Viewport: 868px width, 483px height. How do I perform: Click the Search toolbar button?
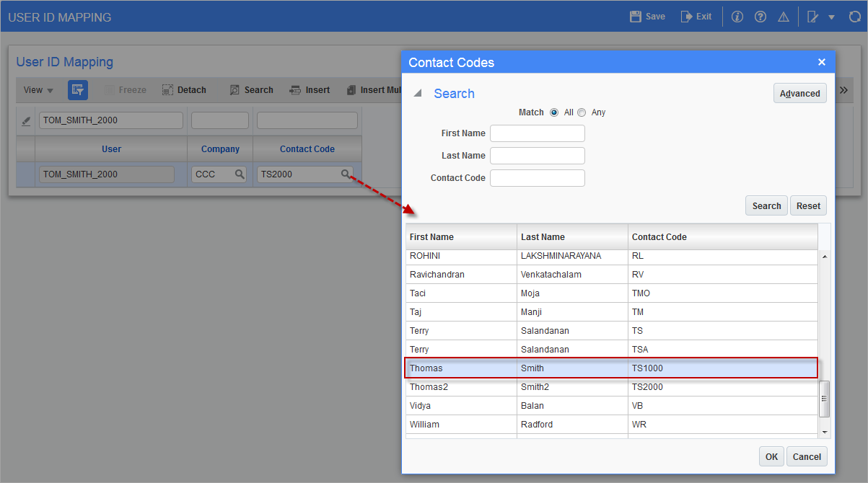pos(251,90)
